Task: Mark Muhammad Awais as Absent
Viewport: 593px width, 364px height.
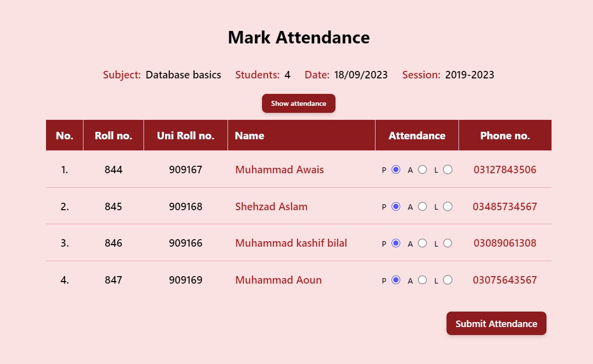Action: (422, 170)
